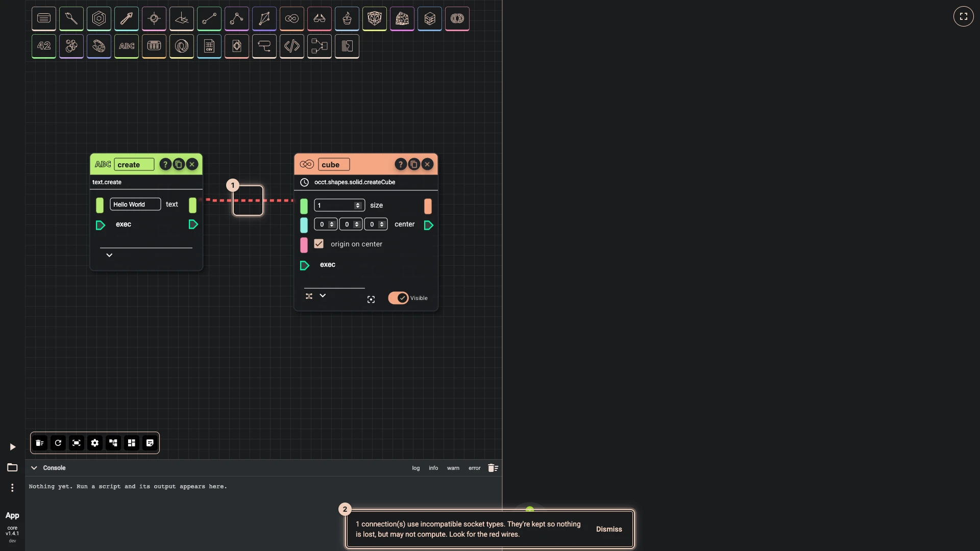Duplicate the create node via copy button

[179, 164]
